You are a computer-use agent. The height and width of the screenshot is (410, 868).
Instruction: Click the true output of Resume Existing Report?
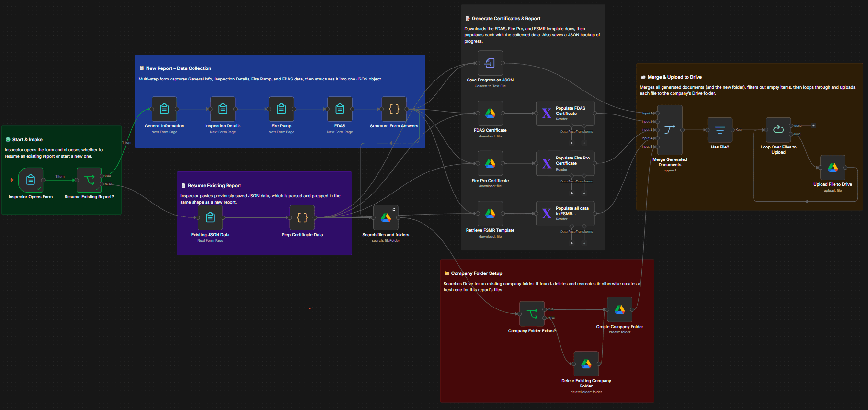click(x=102, y=176)
